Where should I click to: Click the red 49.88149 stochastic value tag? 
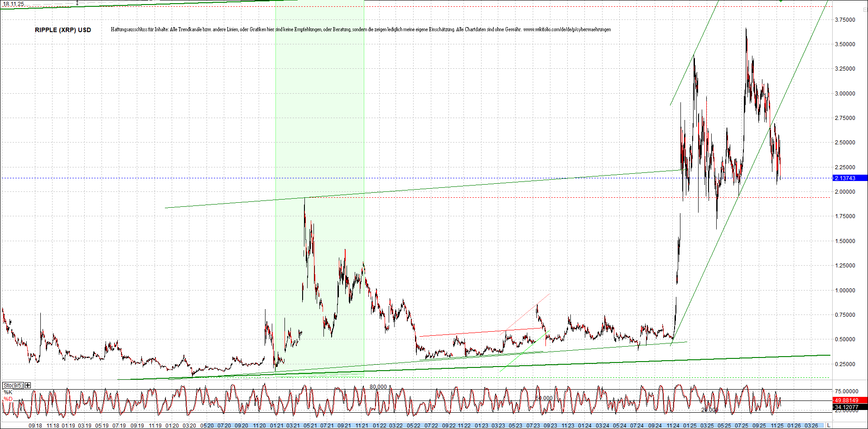852,400
